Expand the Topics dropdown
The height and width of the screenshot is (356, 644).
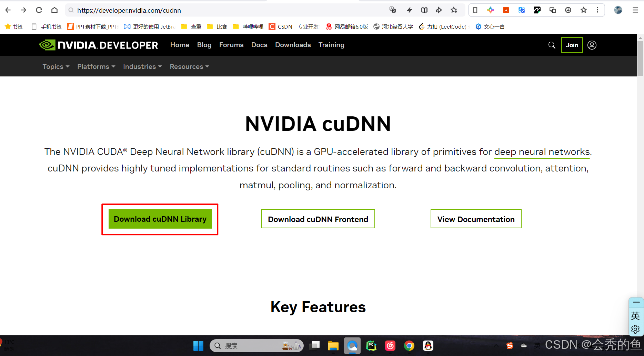56,66
